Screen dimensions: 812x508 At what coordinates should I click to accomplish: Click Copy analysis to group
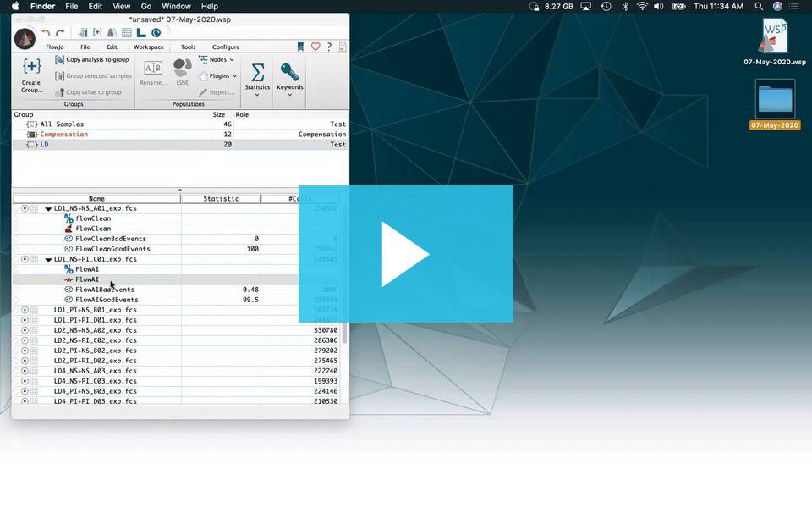[x=92, y=59]
